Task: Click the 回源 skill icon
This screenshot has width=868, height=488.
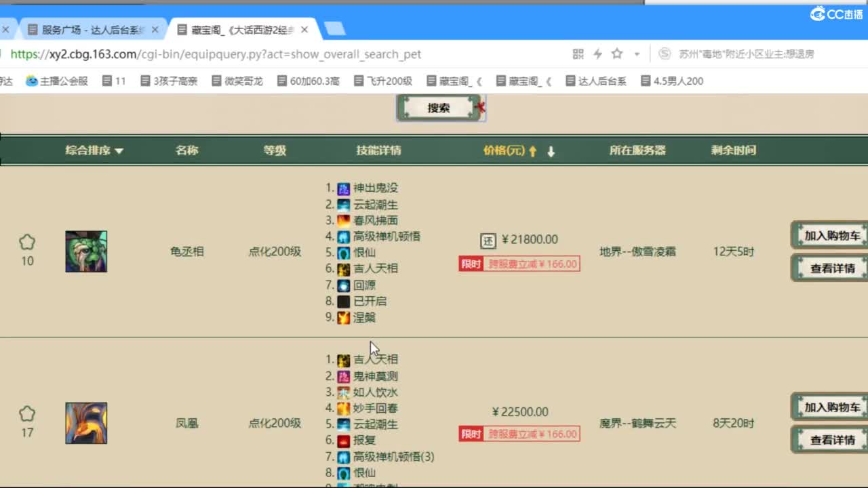Action: coord(344,285)
